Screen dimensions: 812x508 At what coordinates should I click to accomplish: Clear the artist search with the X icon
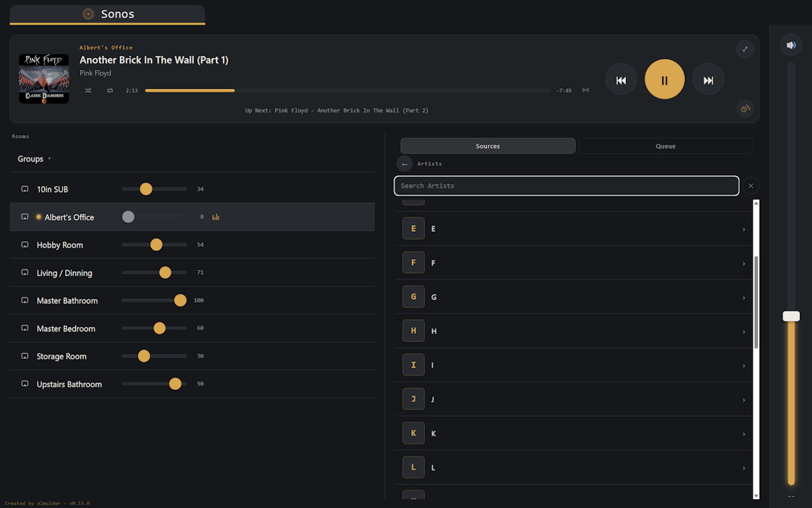pos(750,185)
